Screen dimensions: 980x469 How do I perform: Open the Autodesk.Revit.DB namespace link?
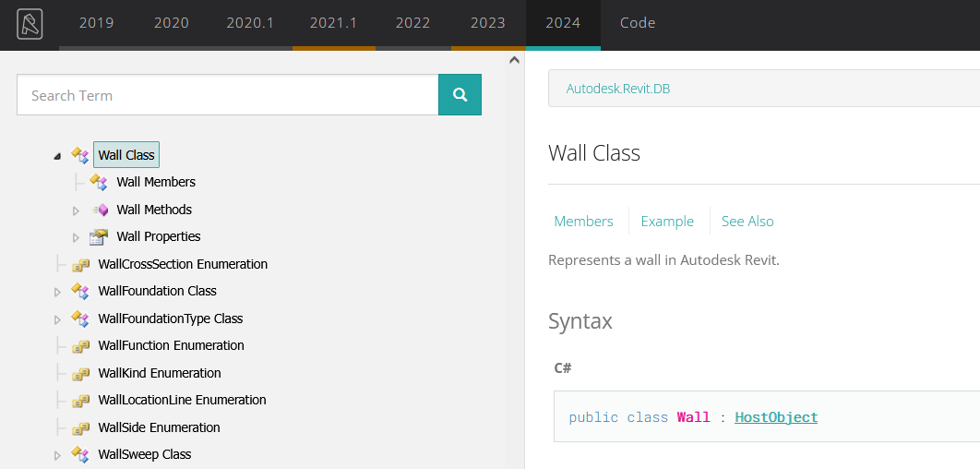pyautogui.click(x=618, y=89)
